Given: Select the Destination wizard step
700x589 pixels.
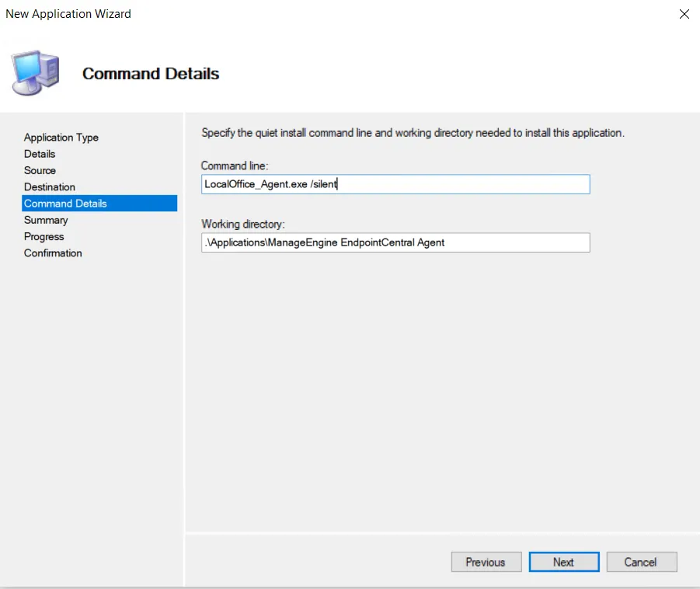Looking at the screenshot, I should pos(50,187).
